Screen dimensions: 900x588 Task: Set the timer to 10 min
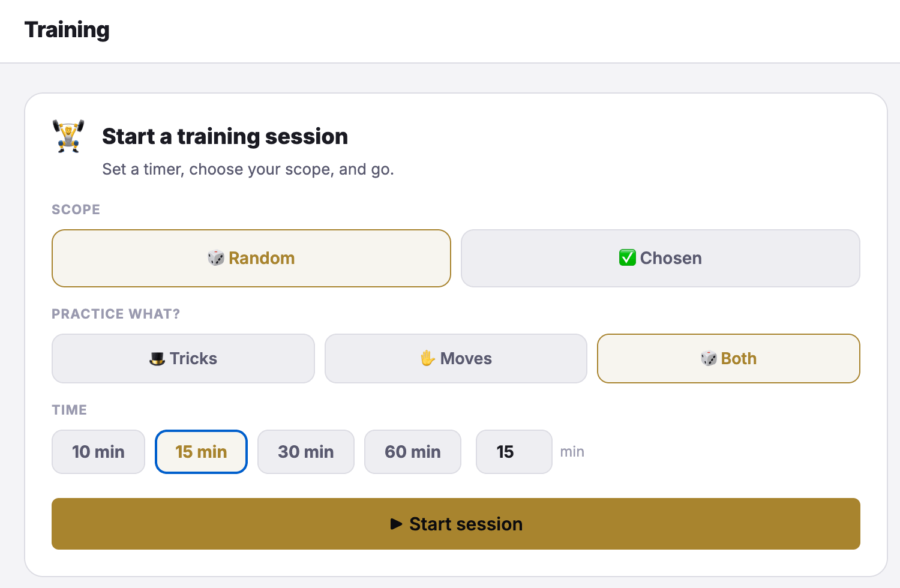pos(98,452)
